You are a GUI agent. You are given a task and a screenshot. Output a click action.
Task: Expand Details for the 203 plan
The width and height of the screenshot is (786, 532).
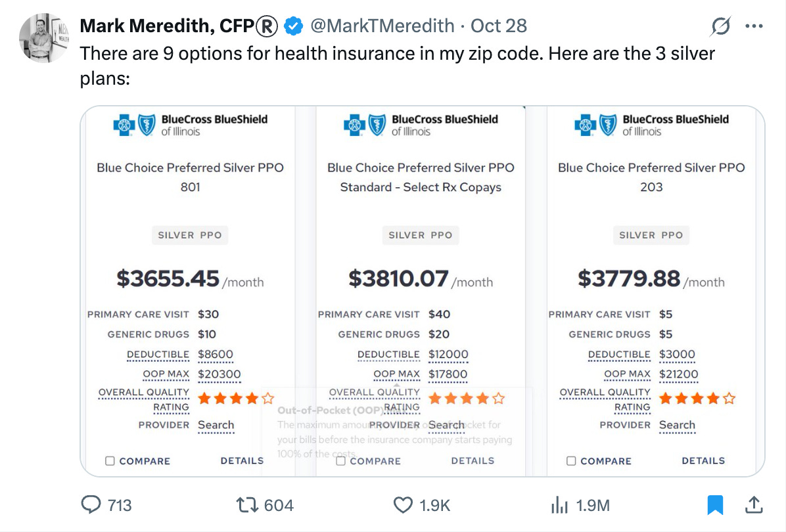(703, 460)
